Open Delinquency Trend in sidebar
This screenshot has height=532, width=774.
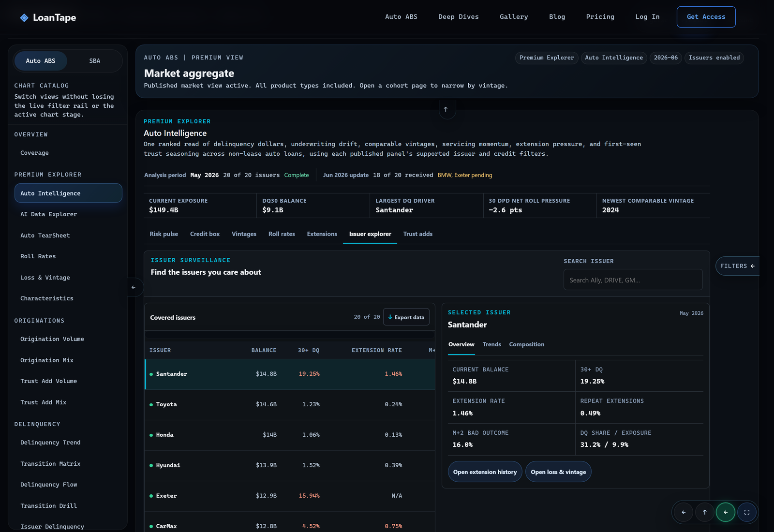pos(68,443)
